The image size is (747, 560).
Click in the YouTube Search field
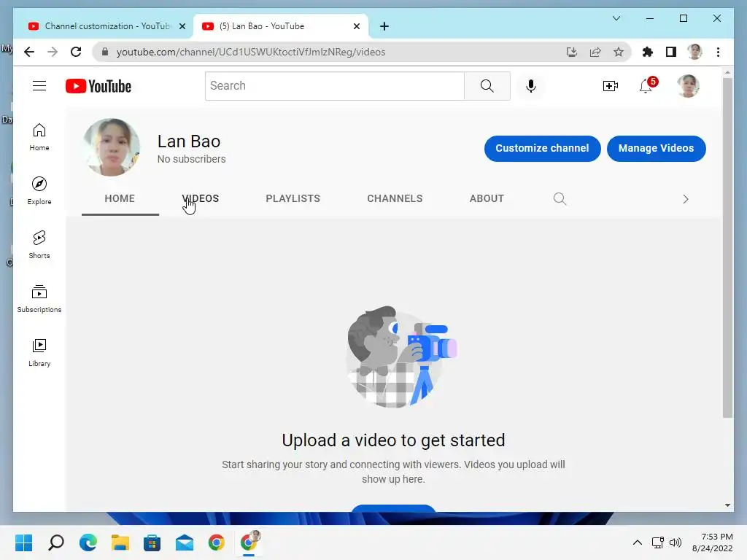pyautogui.click(x=334, y=86)
